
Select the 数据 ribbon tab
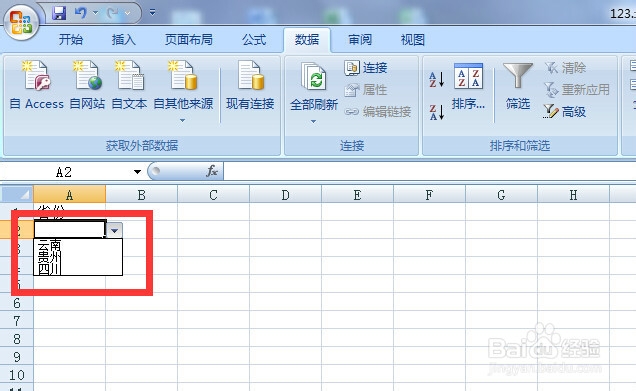pos(307,39)
